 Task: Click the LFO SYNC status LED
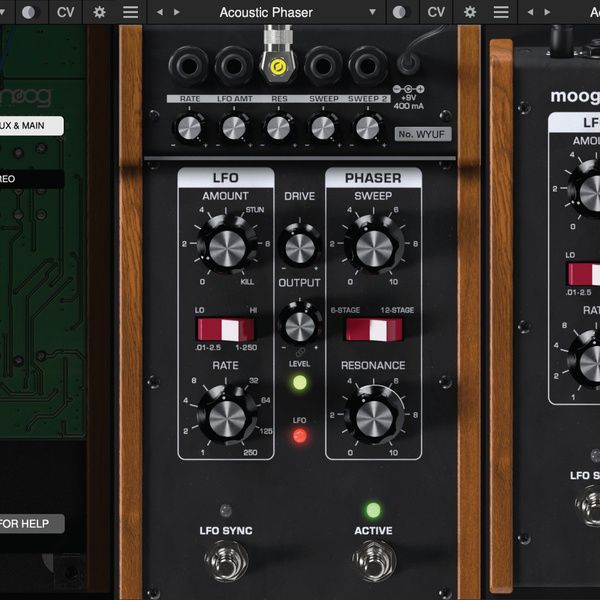(226, 510)
